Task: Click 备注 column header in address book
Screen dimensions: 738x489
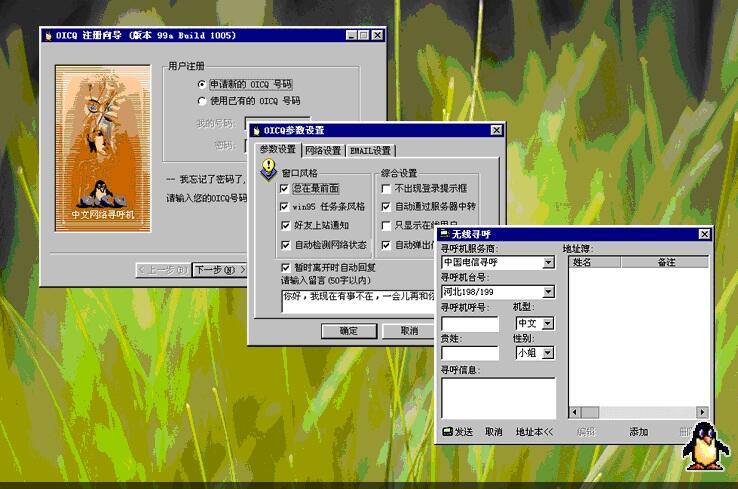Action: (x=665, y=262)
